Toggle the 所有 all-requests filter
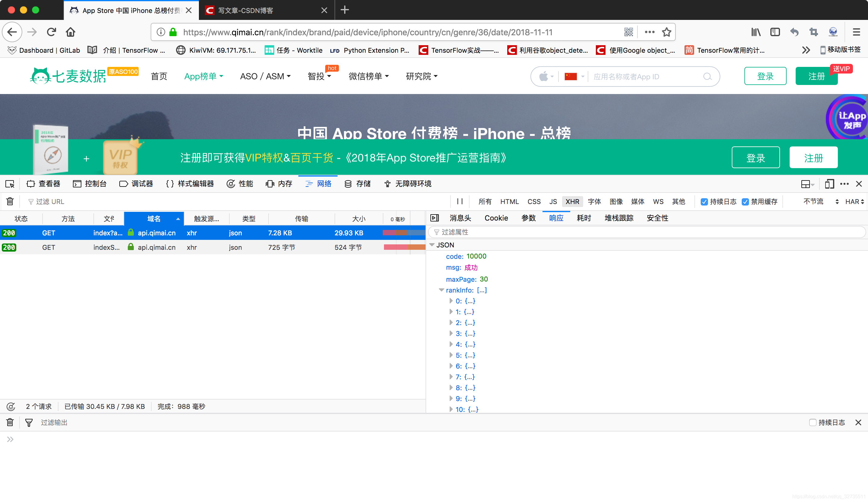The width and height of the screenshot is (868, 502). [x=485, y=202]
